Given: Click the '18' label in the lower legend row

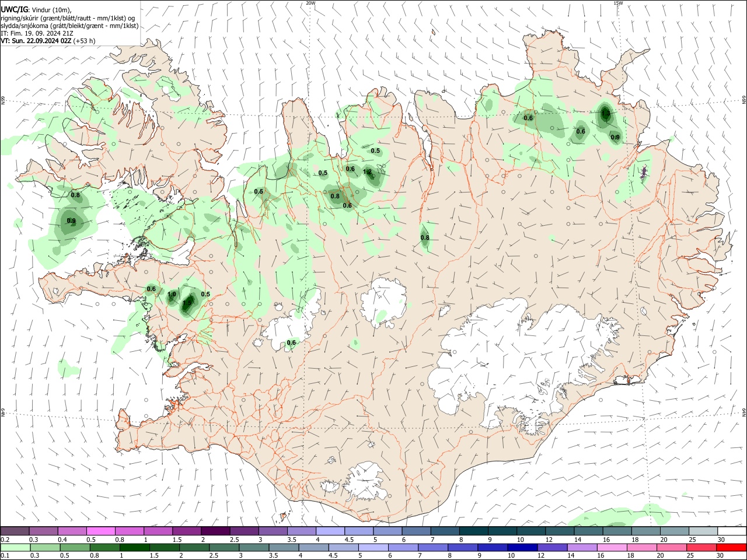Looking at the screenshot, I should pos(631,556).
